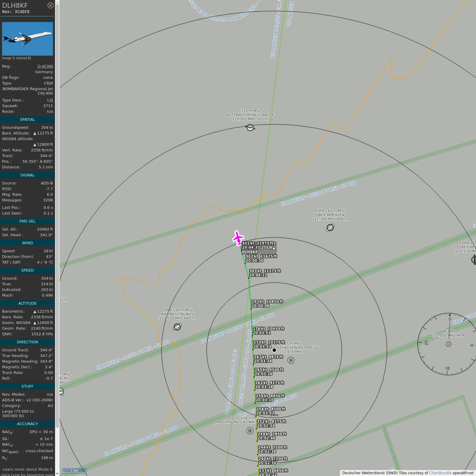Click the 1 NM map scale bar

(74, 471)
